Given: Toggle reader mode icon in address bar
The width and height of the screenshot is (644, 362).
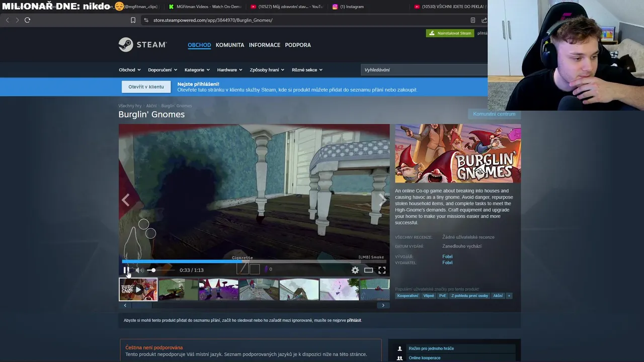Looking at the screenshot, I should [472, 20].
